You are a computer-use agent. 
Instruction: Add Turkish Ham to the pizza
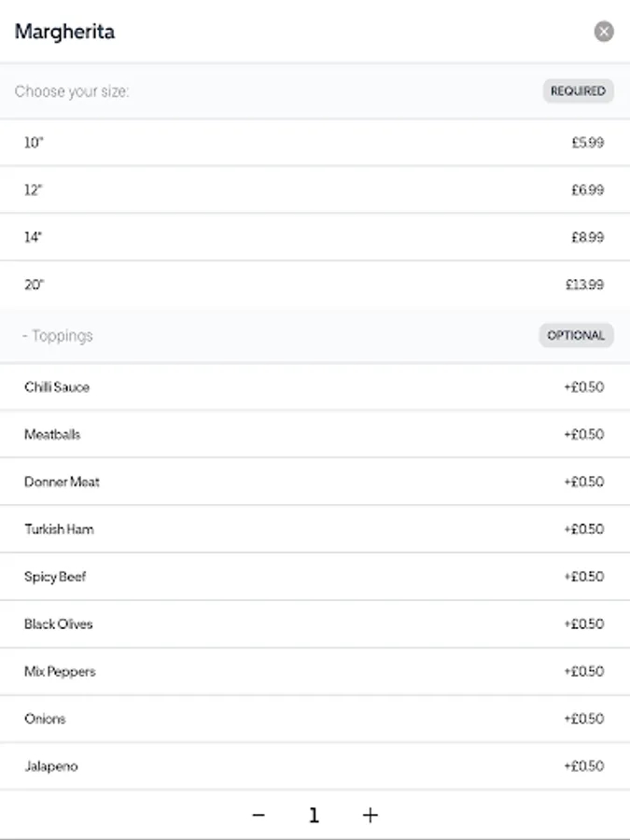click(x=314, y=529)
